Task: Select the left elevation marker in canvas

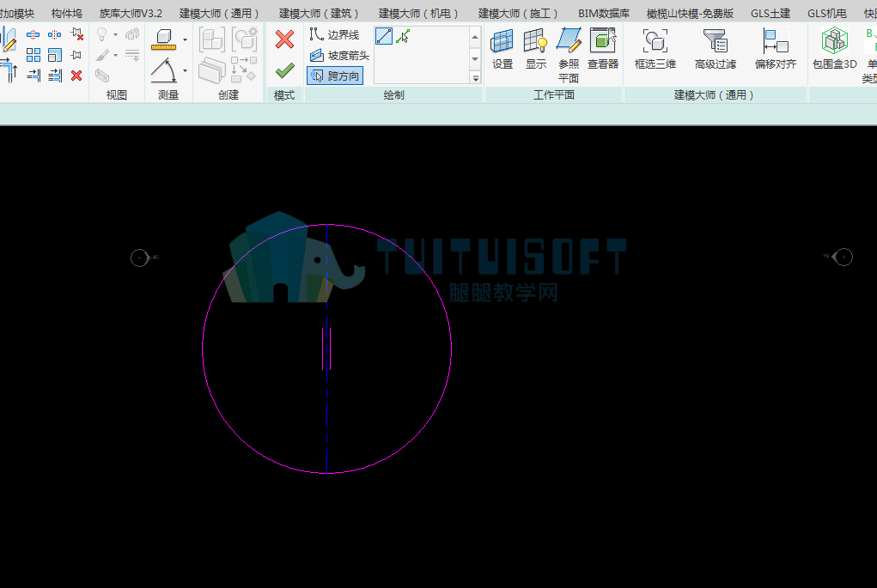Action: coord(141,258)
